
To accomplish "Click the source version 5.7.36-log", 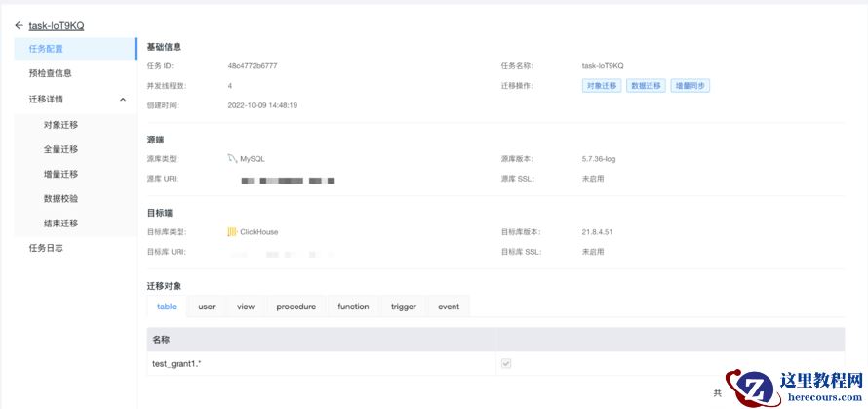I will click(599, 159).
